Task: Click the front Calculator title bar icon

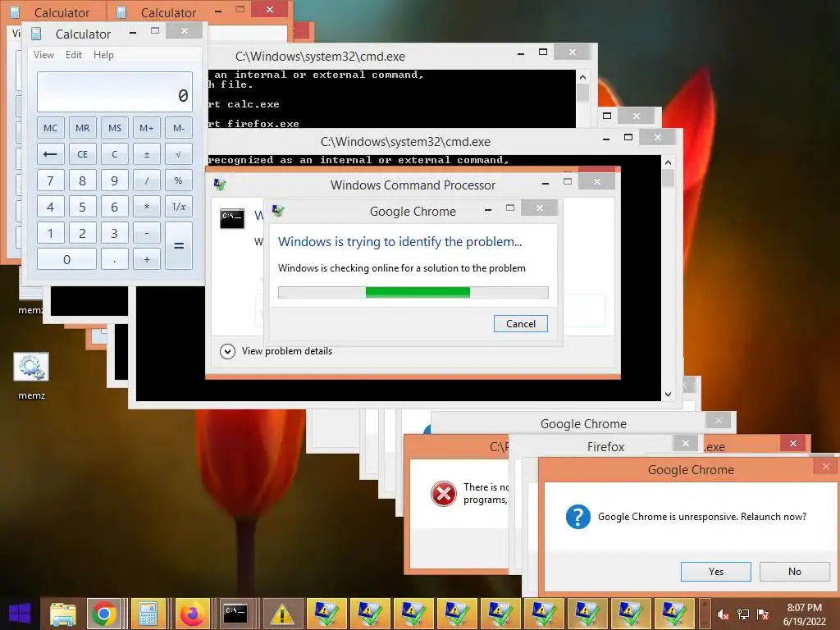Action: coord(36,34)
